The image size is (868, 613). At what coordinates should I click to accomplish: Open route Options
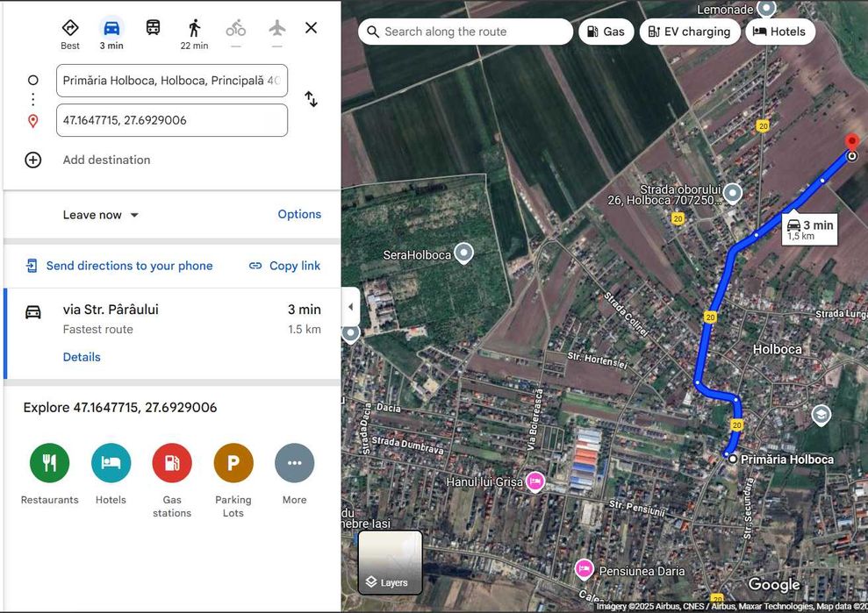click(x=299, y=214)
